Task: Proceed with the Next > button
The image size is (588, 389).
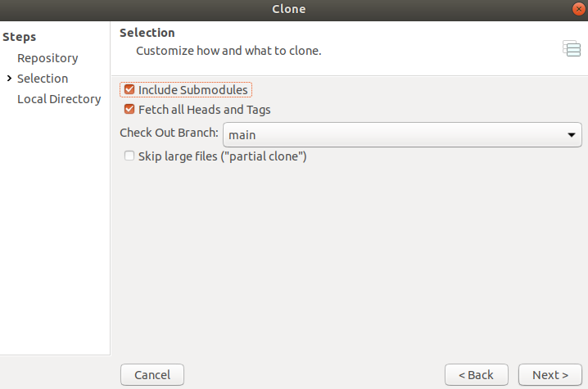Action: (x=550, y=375)
